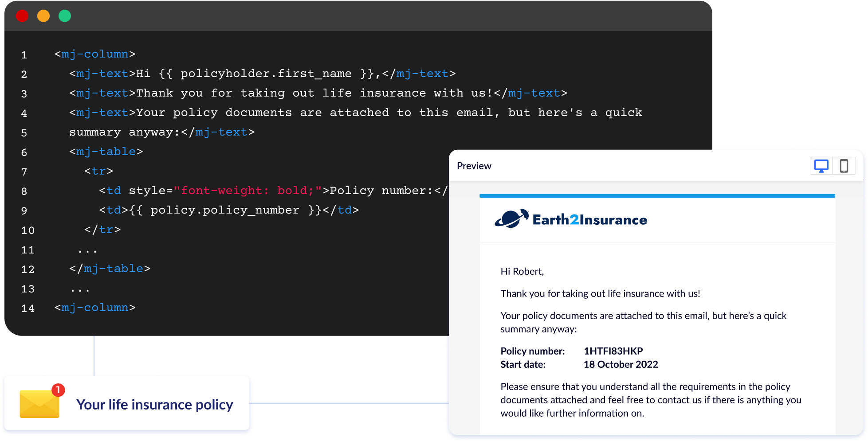The image size is (868, 441).
Task: Click the greeting line Hi Robert
Action: [522, 271]
